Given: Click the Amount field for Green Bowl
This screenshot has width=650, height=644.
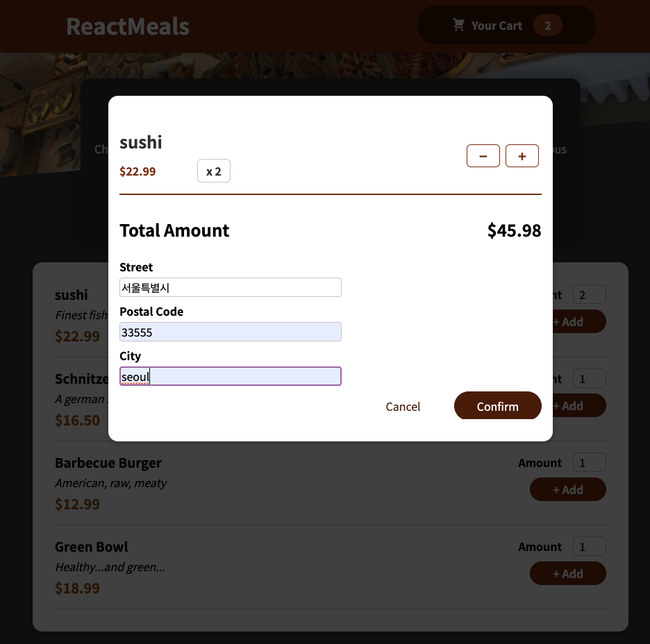Looking at the screenshot, I should click(589, 546).
